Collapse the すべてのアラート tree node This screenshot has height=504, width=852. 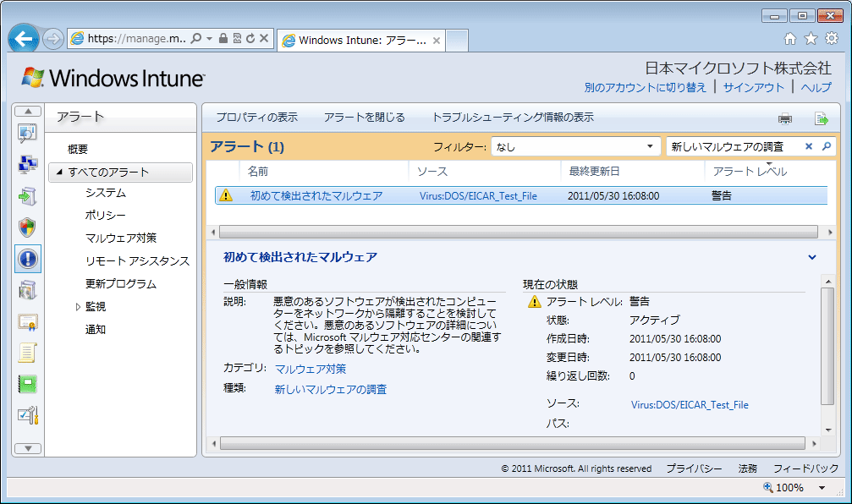point(59,172)
